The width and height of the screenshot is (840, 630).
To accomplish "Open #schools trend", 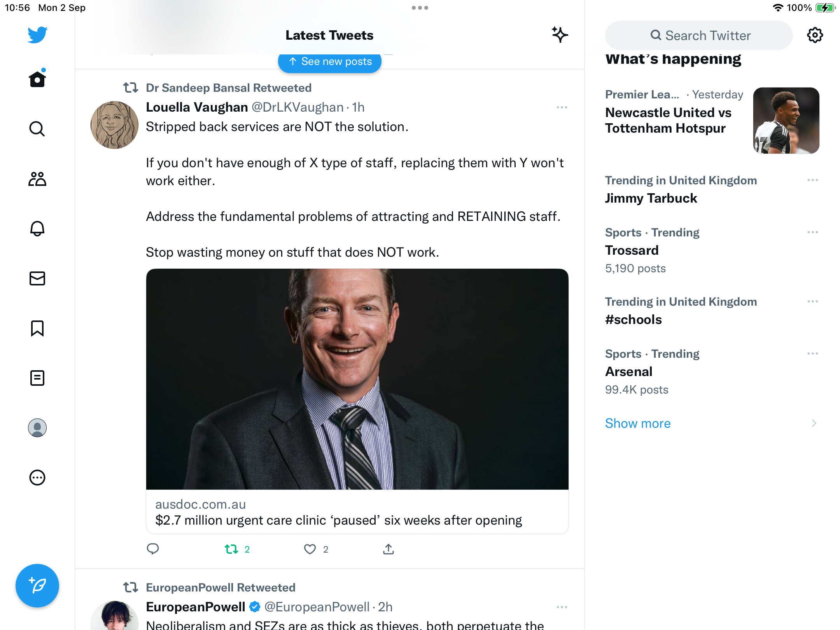I will coord(633,320).
